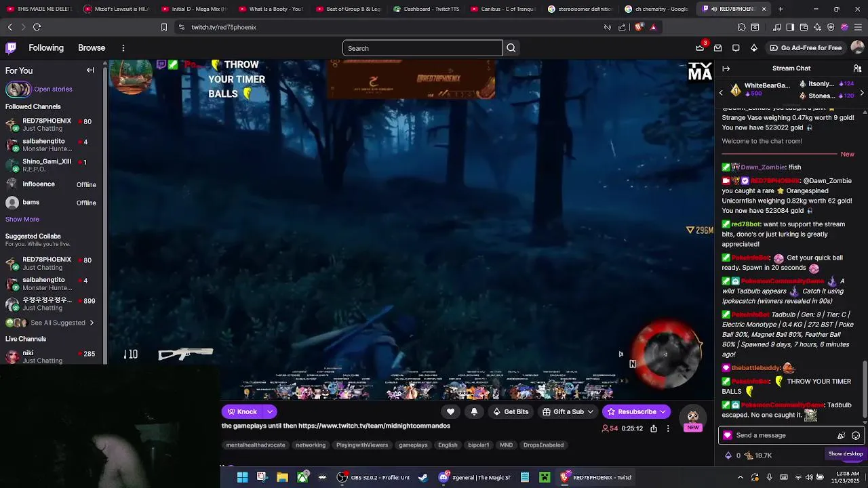Switch to the What Is a Booty tab
The image size is (868, 488).
point(273,9)
